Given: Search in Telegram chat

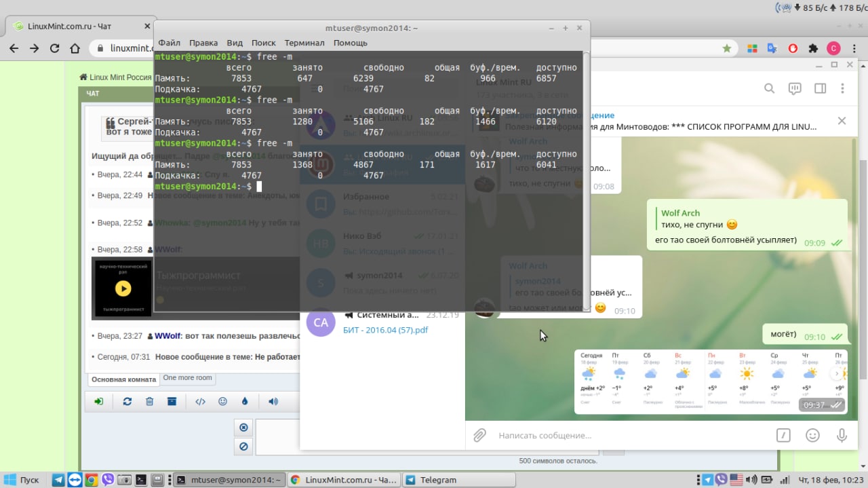Looking at the screenshot, I should pos(769,88).
